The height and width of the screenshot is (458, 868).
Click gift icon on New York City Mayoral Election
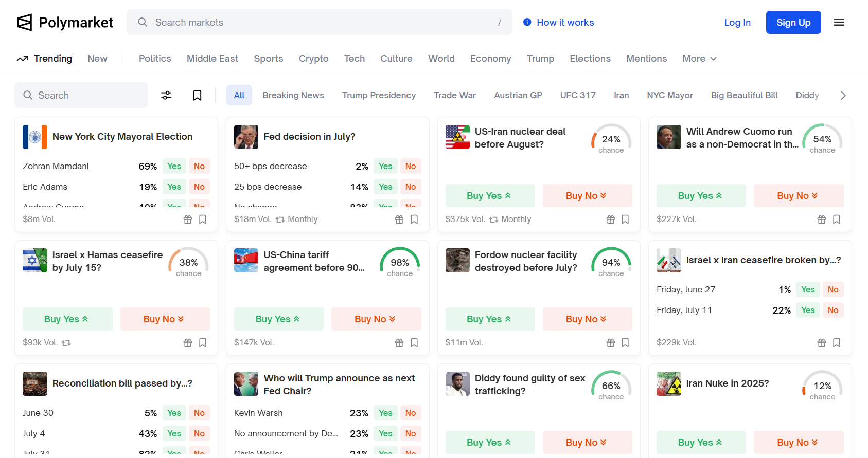[188, 219]
